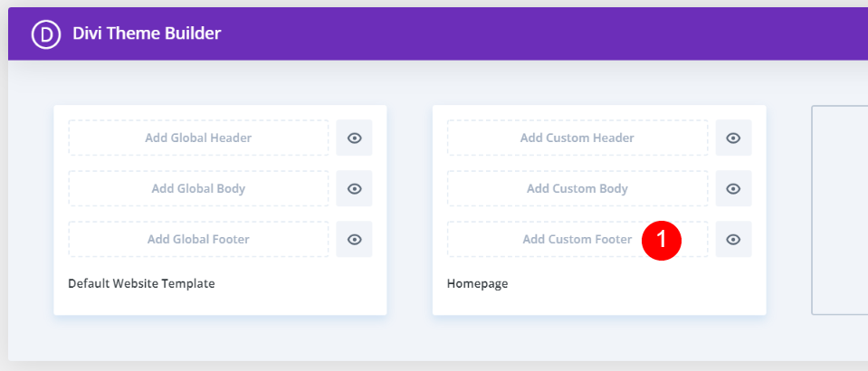Select the Default Website Template label

(141, 284)
